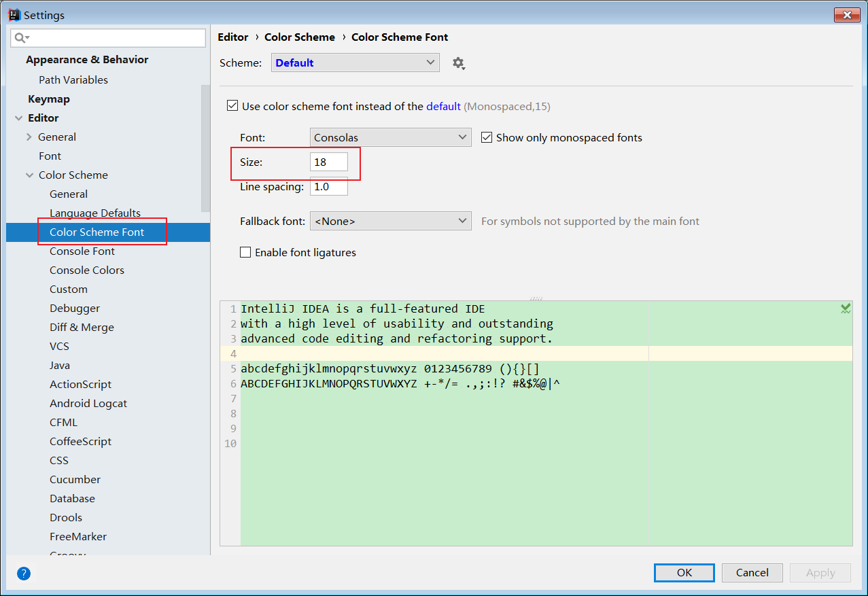Select Java tree item
868x596 pixels.
pos(60,366)
